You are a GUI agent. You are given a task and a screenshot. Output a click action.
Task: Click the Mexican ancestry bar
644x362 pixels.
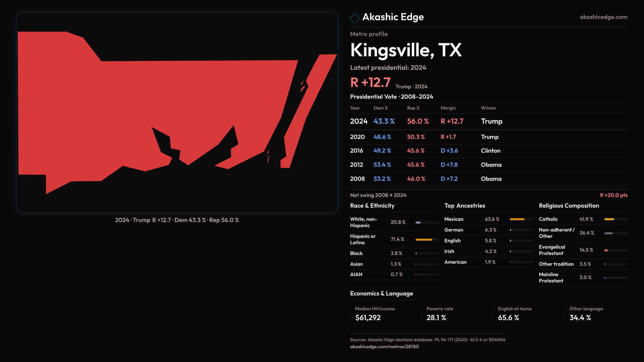pos(517,219)
